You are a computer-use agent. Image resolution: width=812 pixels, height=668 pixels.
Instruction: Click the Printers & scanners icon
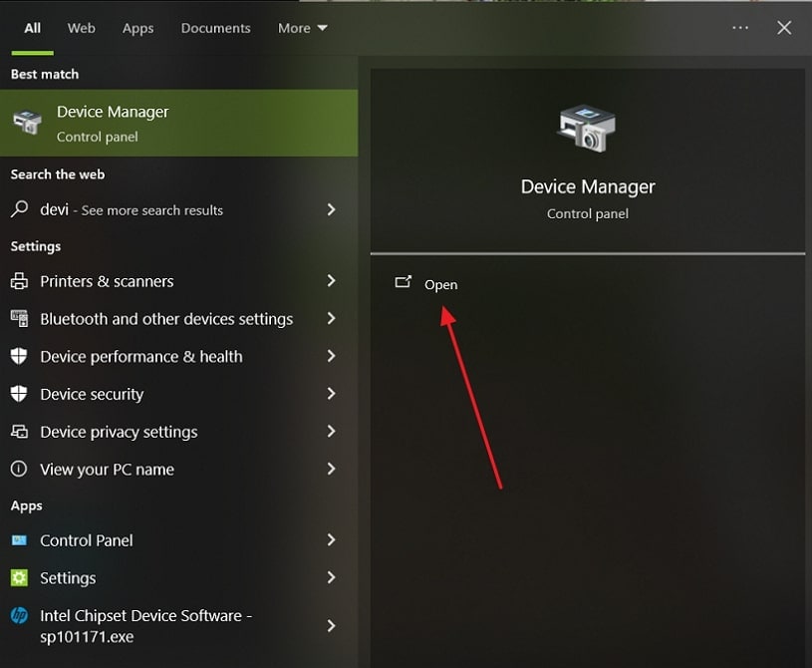(x=18, y=281)
